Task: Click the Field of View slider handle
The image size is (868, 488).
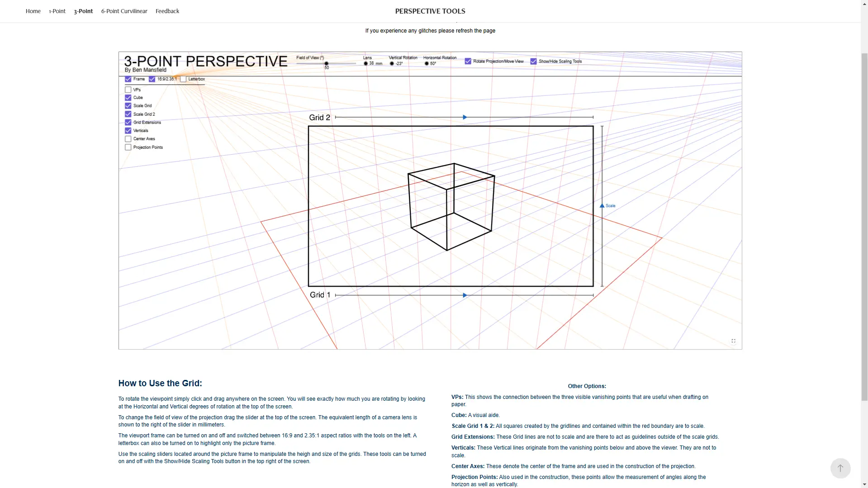Action: [326, 64]
